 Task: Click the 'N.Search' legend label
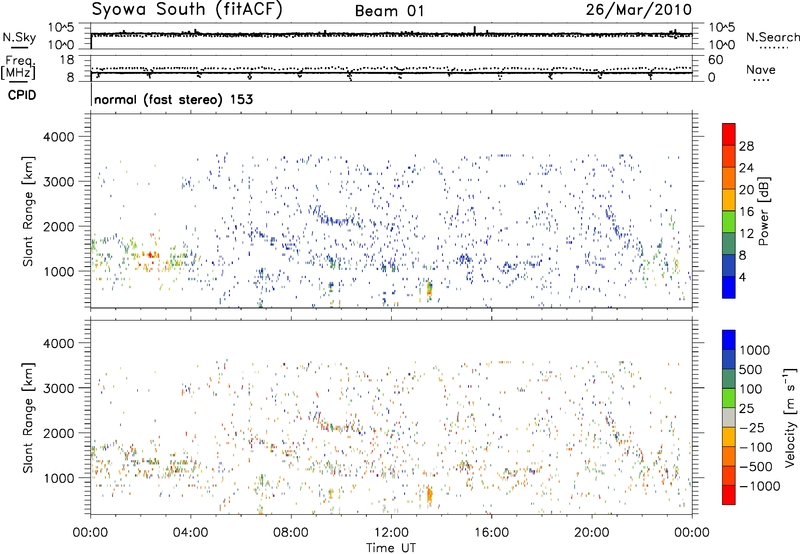click(x=772, y=37)
